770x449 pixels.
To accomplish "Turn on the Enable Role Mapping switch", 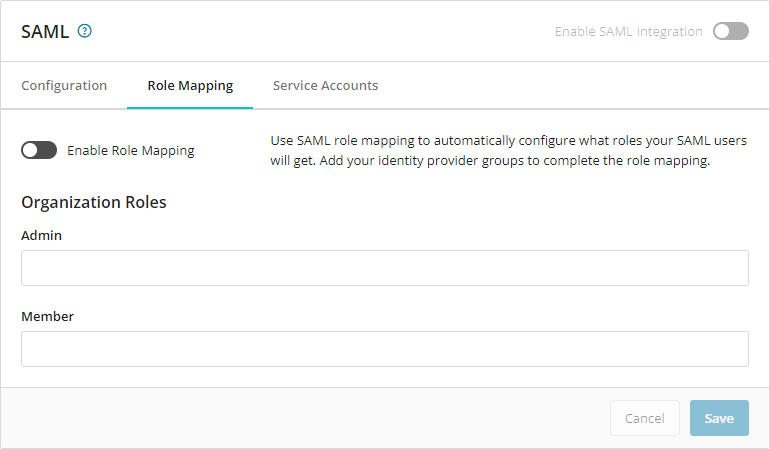I will point(39,150).
